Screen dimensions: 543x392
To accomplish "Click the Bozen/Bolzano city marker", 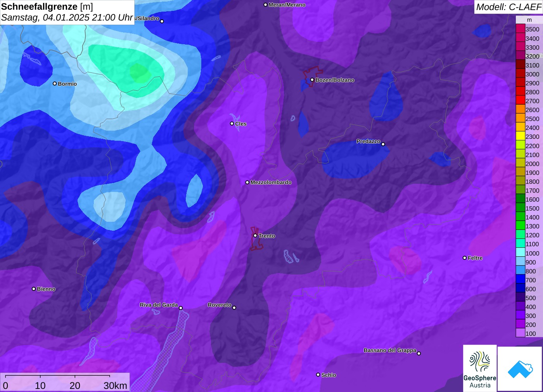I will 312,80.
